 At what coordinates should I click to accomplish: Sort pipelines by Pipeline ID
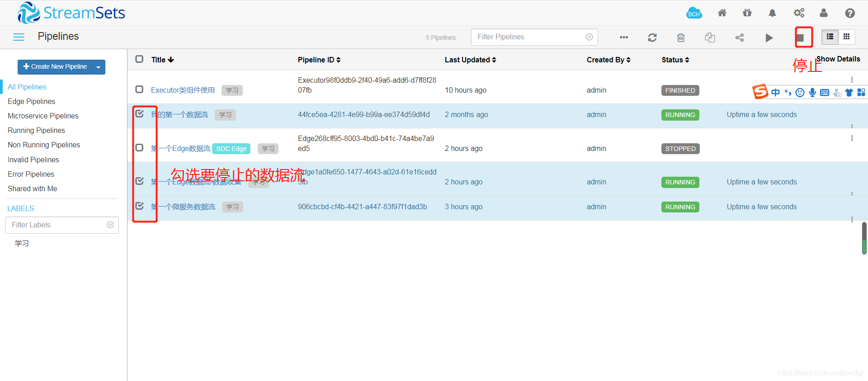click(x=319, y=60)
